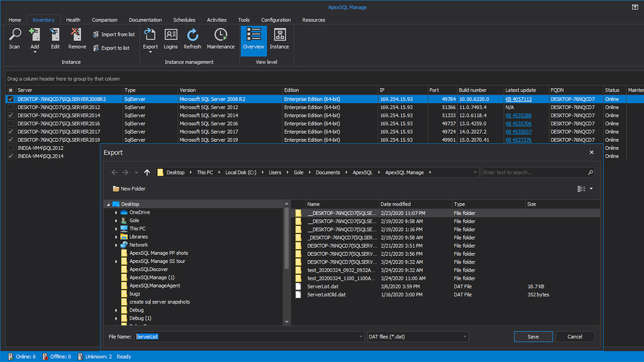The height and width of the screenshot is (362, 644).
Task: Expand the Libraries tree node
Action: tap(116, 237)
